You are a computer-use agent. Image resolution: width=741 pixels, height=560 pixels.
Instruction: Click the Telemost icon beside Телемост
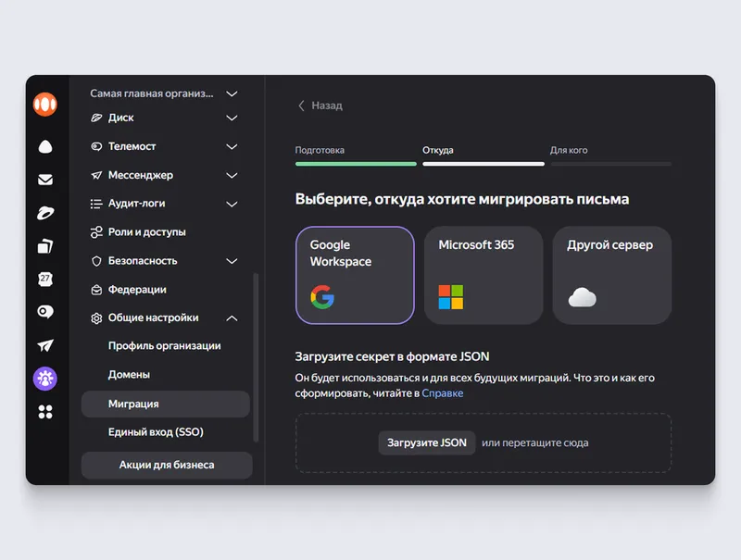point(96,146)
